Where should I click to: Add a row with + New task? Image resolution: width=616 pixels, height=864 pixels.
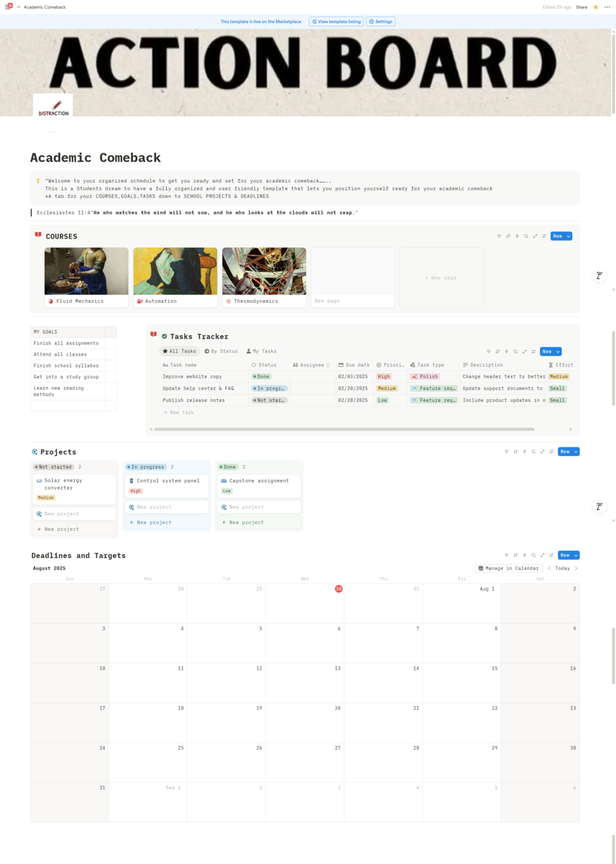click(x=178, y=412)
